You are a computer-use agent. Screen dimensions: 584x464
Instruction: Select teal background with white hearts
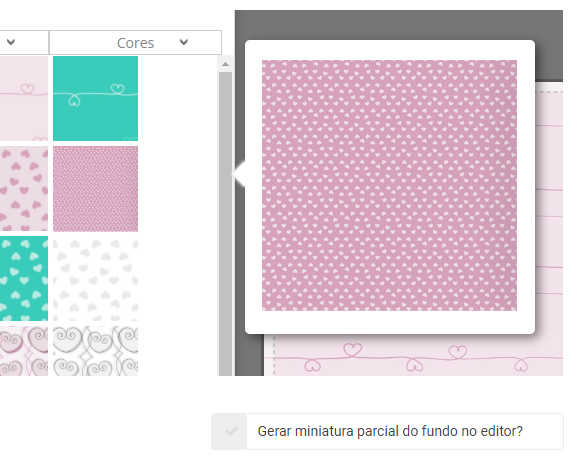coord(24,279)
